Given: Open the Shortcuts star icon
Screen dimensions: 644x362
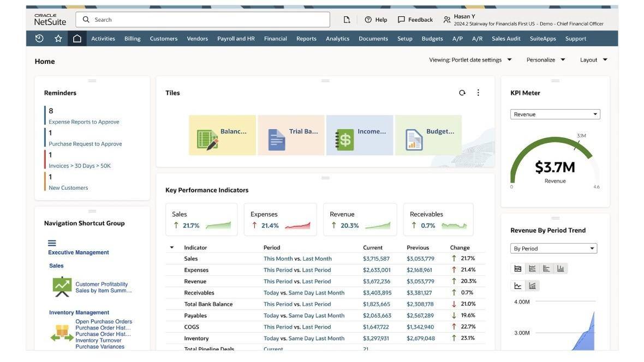Looking at the screenshot, I should (x=58, y=39).
